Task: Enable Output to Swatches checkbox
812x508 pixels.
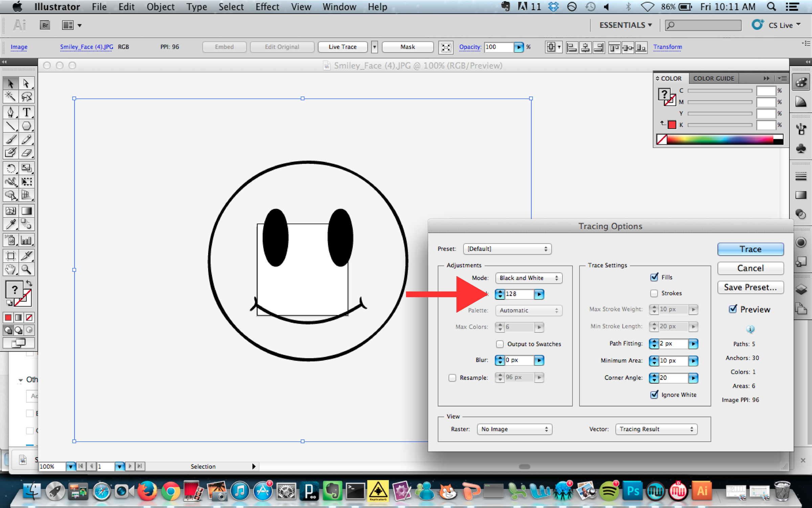Action: [x=500, y=344]
